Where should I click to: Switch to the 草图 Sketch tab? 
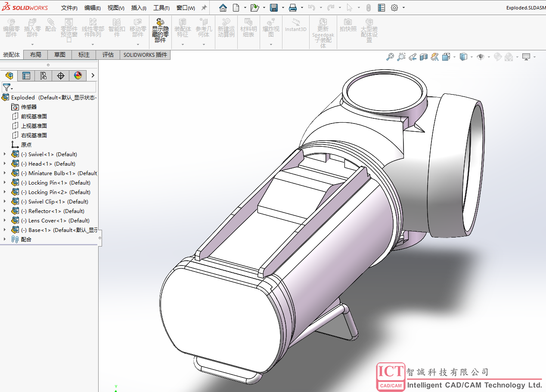pos(60,55)
